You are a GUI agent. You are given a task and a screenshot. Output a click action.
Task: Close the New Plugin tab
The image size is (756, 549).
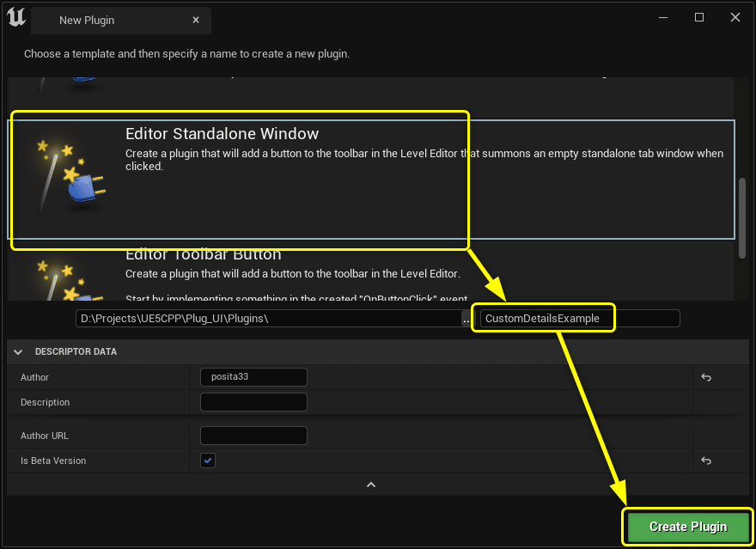point(196,20)
